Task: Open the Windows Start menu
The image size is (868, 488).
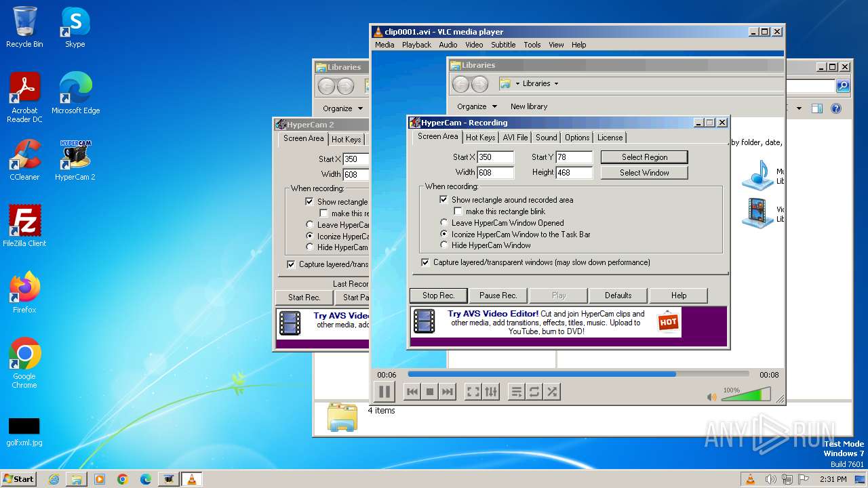Action: 18,479
